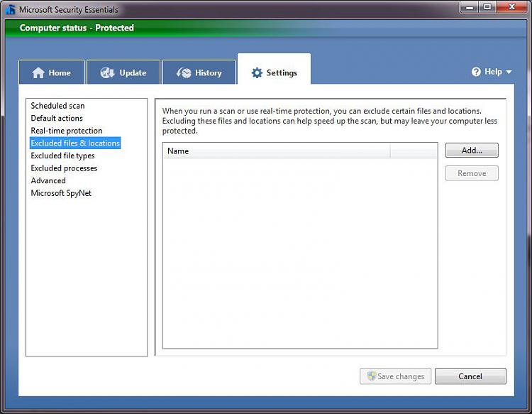
Task: Click the History tab clock icon
Action: (x=184, y=72)
